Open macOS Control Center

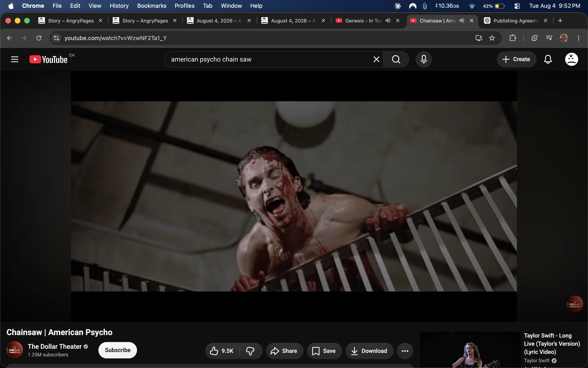click(517, 6)
